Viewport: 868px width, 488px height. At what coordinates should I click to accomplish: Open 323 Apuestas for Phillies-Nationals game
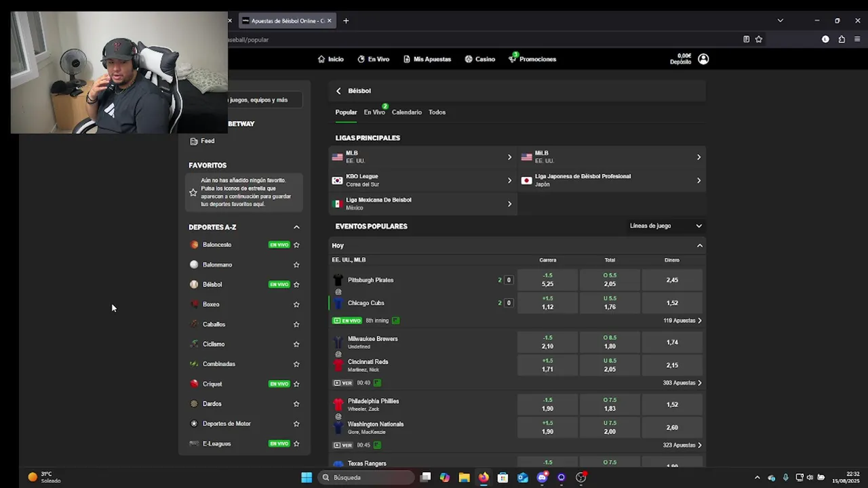[x=682, y=445]
